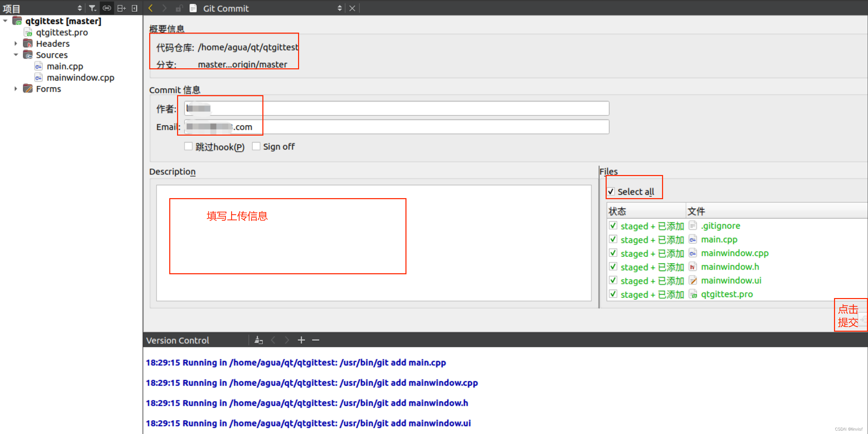This screenshot has height=434, width=868.
Task: Open the Git Commit document dropdown
Action: [x=339, y=8]
